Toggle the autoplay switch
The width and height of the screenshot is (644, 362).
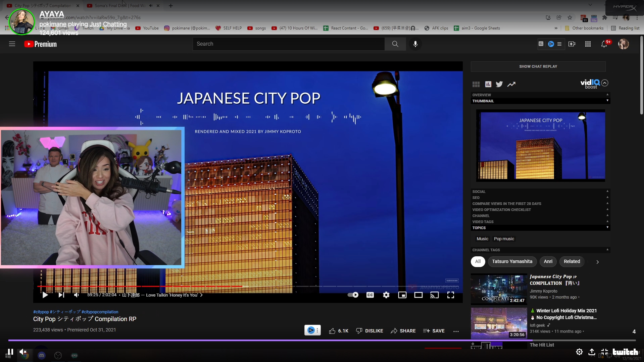click(x=353, y=295)
